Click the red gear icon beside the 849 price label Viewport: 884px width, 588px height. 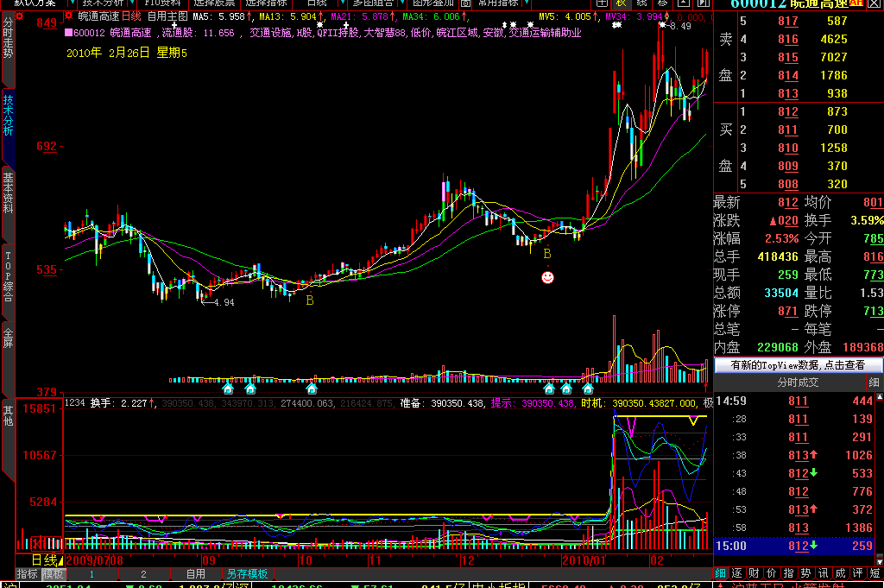pos(20,16)
